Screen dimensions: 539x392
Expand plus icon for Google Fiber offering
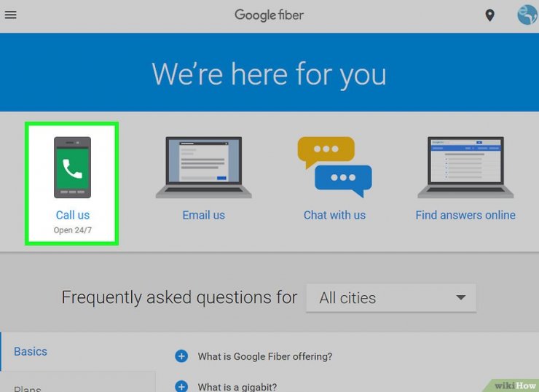181,356
